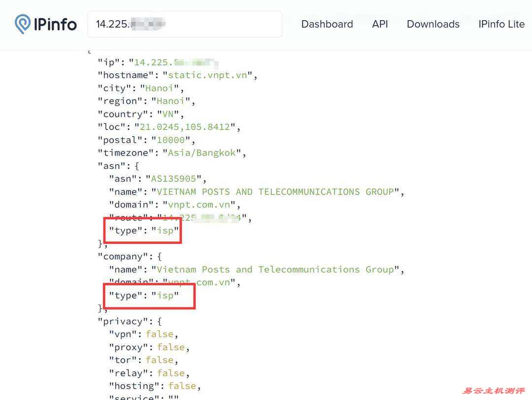
Task: Click the ASN value "AS135905"
Action: point(173,179)
